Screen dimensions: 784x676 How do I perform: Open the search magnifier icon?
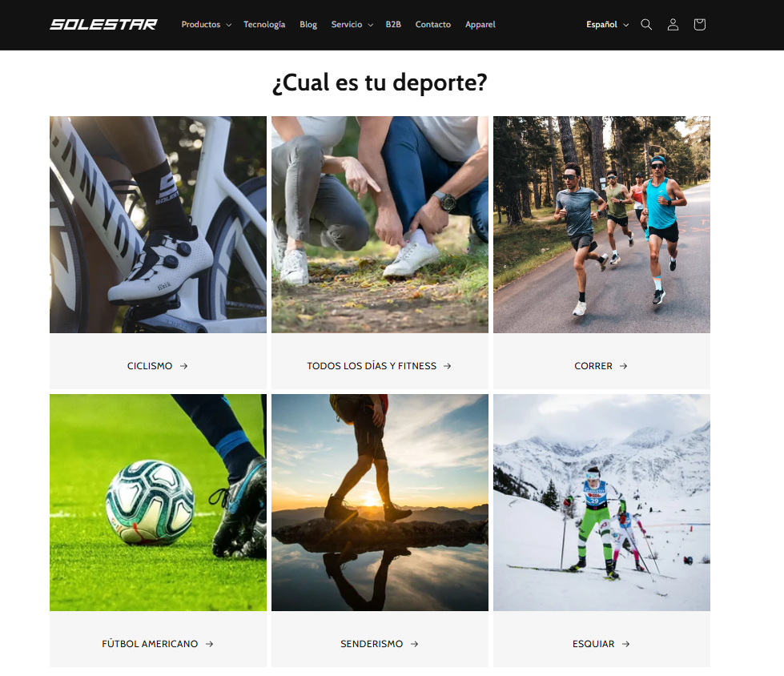click(x=646, y=25)
